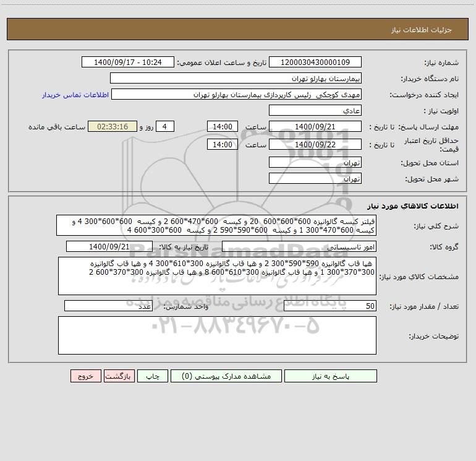Click the quantity field showing 50
The image size is (476, 461).
(330, 306)
